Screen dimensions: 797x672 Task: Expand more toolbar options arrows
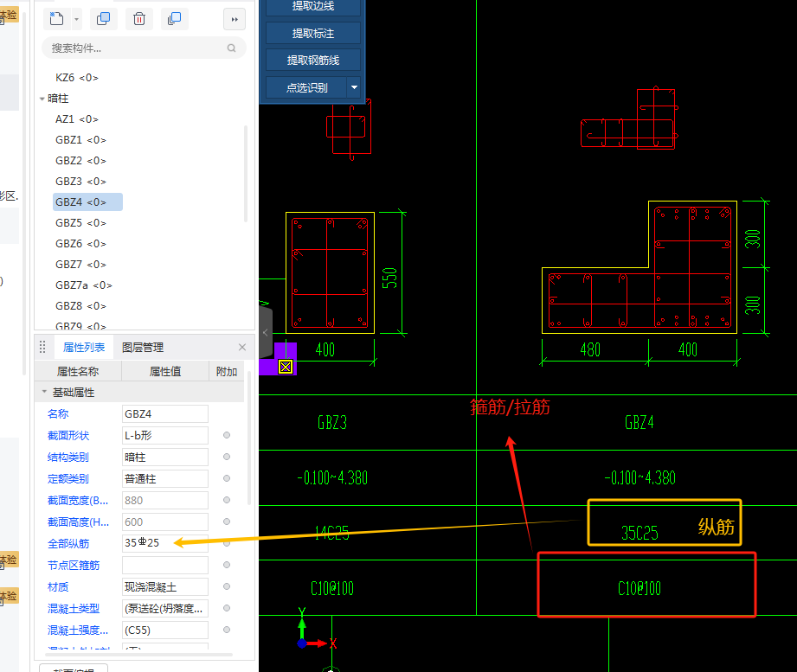pos(235,19)
